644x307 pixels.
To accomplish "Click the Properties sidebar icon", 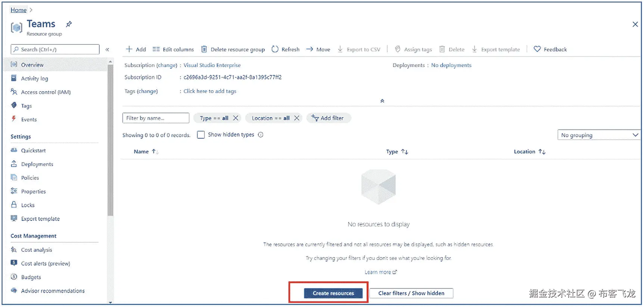I will [14, 191].
